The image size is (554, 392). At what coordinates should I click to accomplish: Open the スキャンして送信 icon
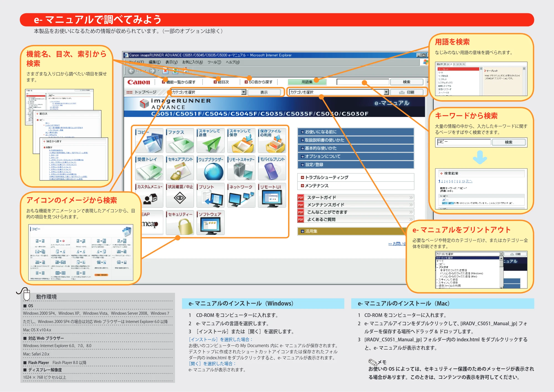point(211,140)
